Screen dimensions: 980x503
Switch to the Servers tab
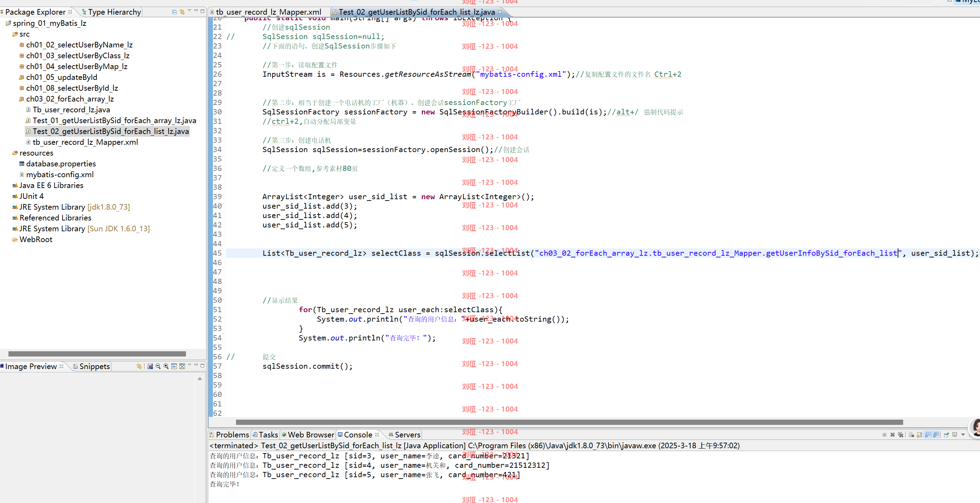(x=404, y=435)
